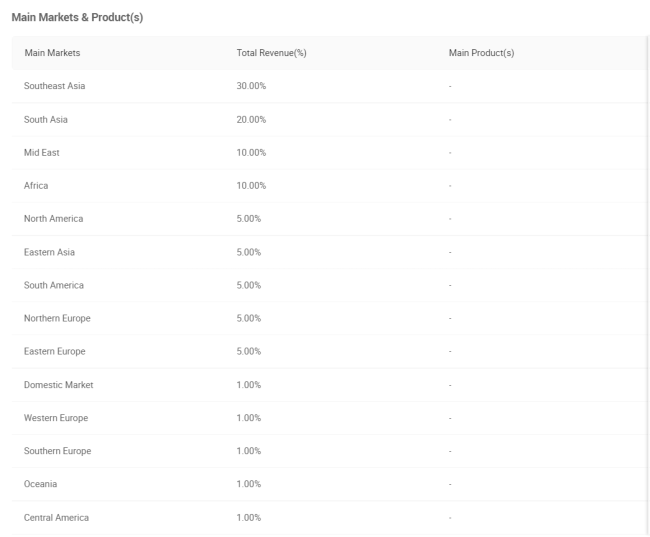Click the Africa market name
Screen dimensions: 650x537
point(36,186)
